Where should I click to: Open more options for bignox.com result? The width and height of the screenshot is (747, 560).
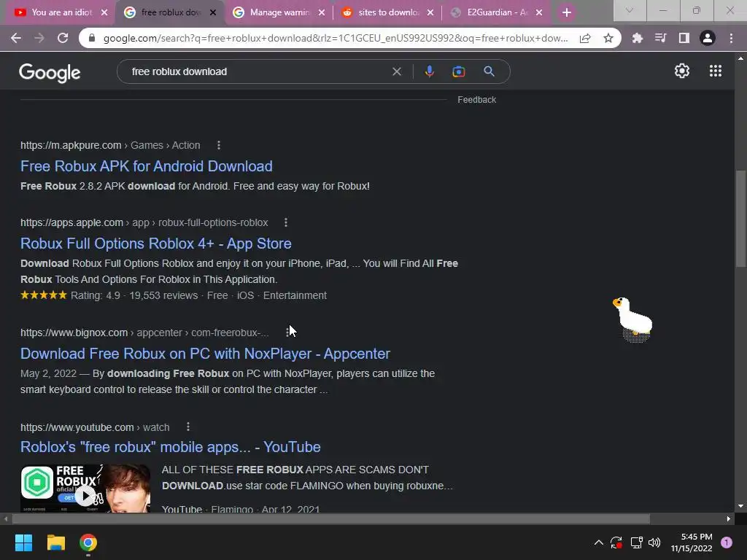(287, 332)
